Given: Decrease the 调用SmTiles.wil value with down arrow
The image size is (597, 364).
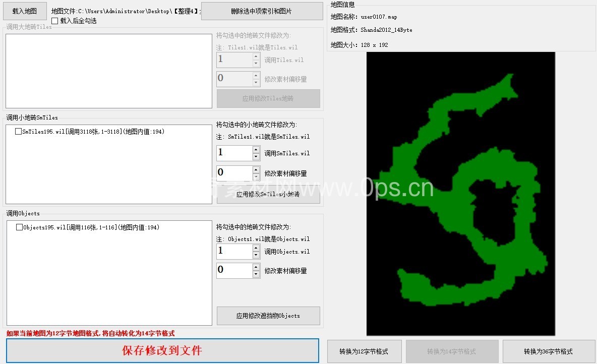Looking at the screenshot, I should coord(256,157).
